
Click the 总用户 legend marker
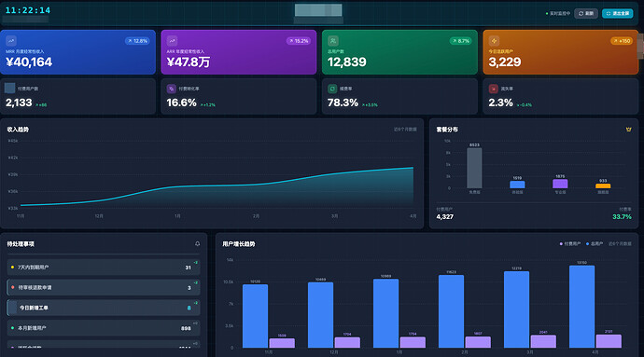click(588, 243)
